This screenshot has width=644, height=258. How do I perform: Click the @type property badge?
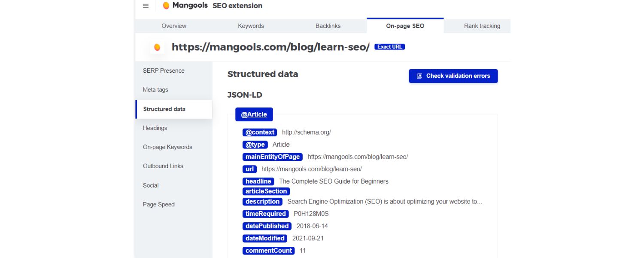click(255, 144)
